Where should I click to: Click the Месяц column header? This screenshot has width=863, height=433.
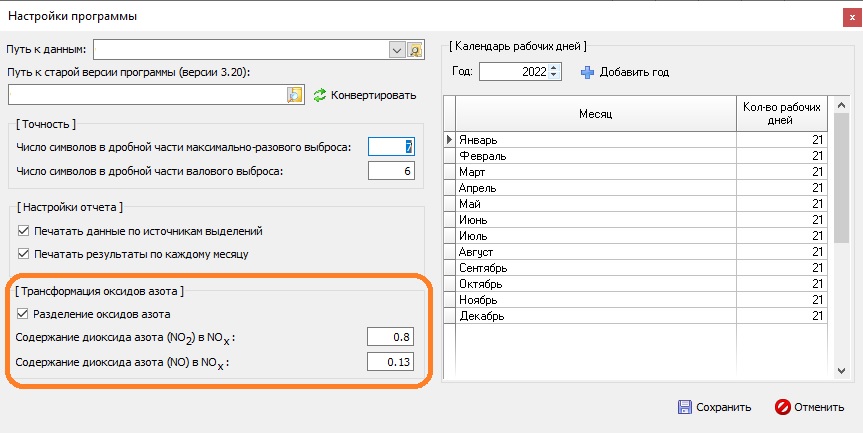(595, 114)
